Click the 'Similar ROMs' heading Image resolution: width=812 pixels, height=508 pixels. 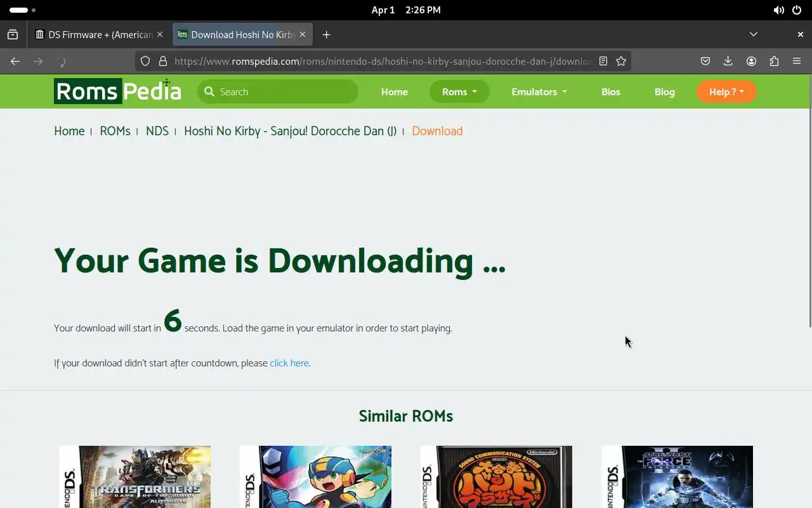pyautogui.click(x=406, y=416)
